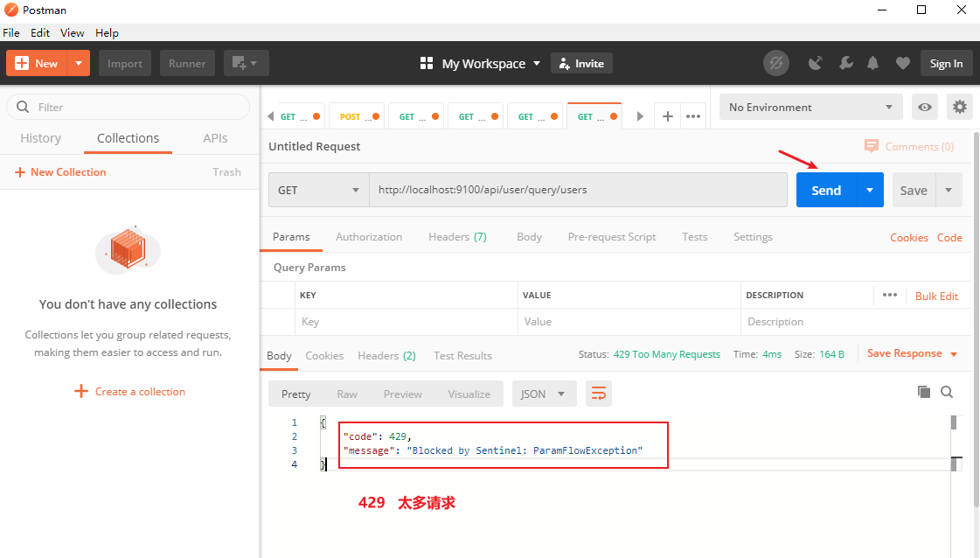Open the request Settings tab
Image resolution: width=980 pixels, height=558 pixels.
753,236
